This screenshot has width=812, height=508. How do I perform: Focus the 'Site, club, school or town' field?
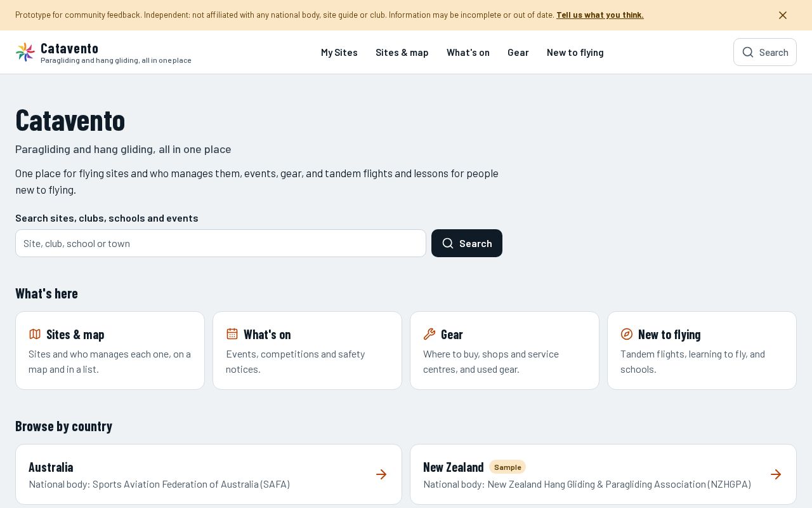click(x=221, y=243)
